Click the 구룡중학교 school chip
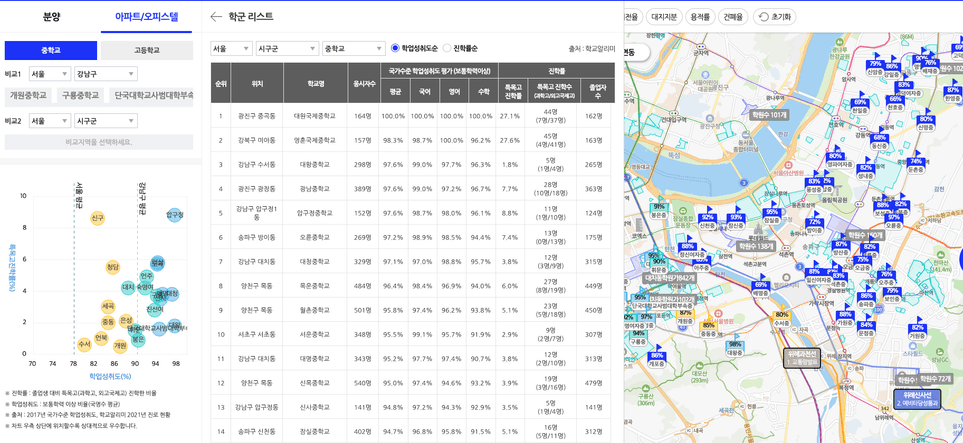This screenshot has height=443, width=963. click(x=80, y=96)
